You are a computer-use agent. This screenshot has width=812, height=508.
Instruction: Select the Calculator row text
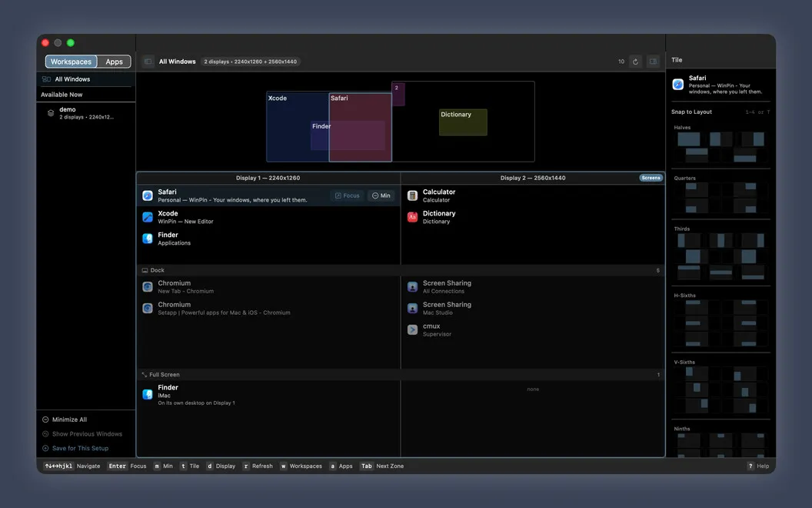[438, 196]
